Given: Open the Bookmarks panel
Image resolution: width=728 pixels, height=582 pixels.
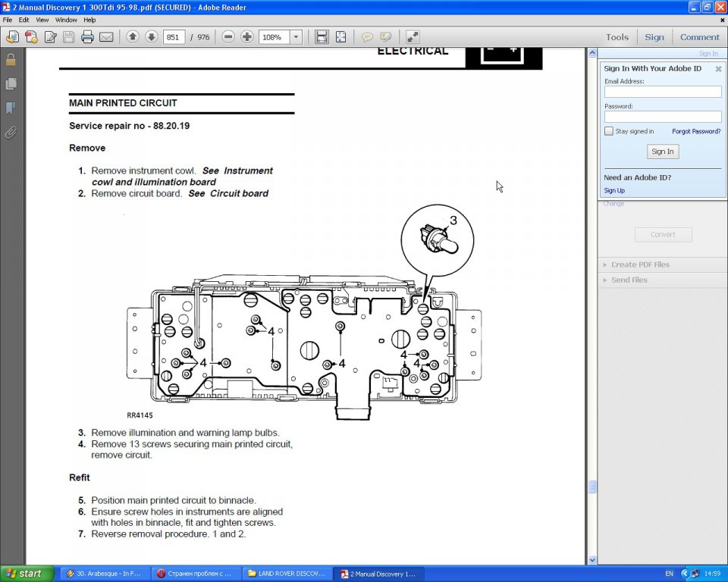Looking at the screenshot, I should pyautogui.click(x=11, y=108).
